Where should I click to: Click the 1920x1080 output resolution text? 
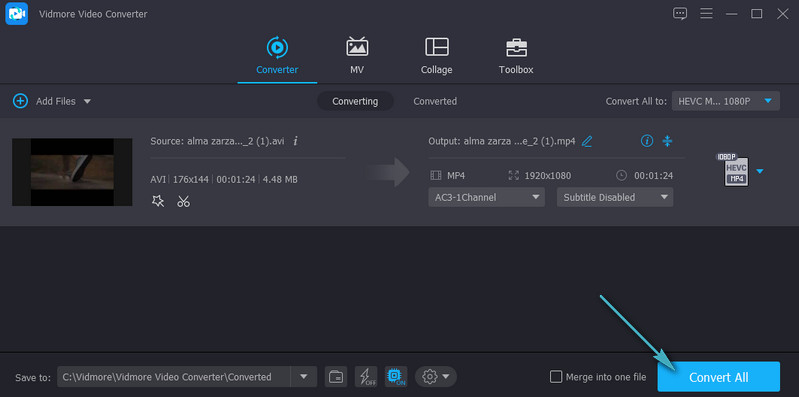coord(548,176)
